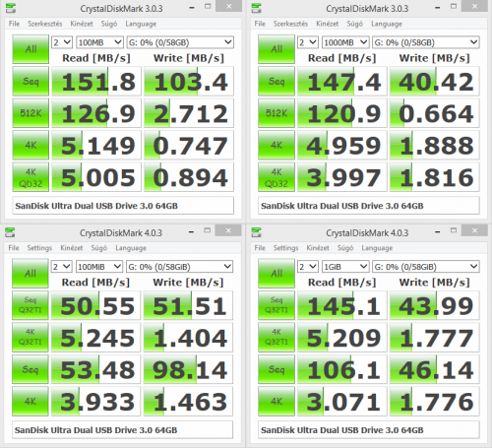Run All tests in the 100MiB window
This screenshot has height=448, width=492.
[x=31, y=274]
